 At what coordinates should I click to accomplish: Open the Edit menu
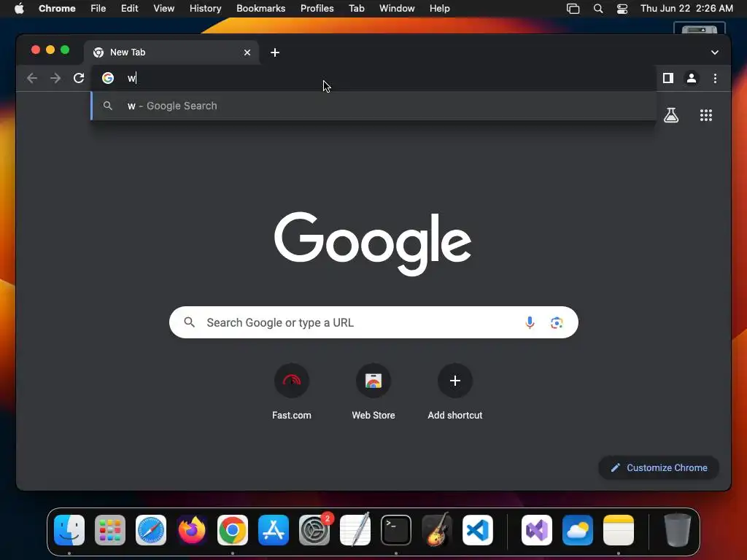tap(129, 9)
